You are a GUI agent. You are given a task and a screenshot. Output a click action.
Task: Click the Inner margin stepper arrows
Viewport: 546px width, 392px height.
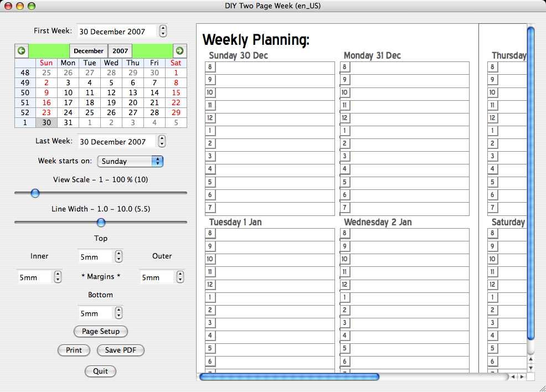(x=58, y=277)
